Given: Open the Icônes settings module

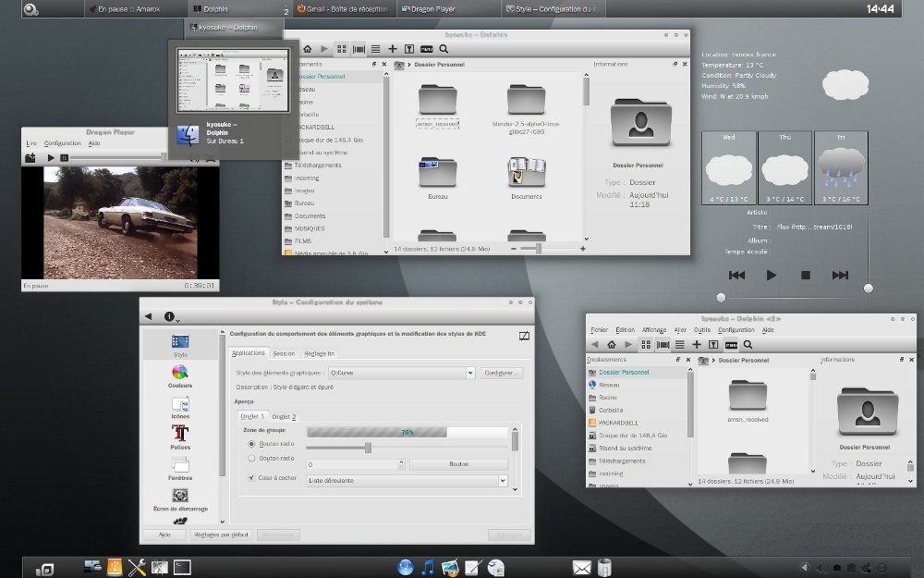Looking at the screenshot, I should pyautogui.click(x=180, y=407).
